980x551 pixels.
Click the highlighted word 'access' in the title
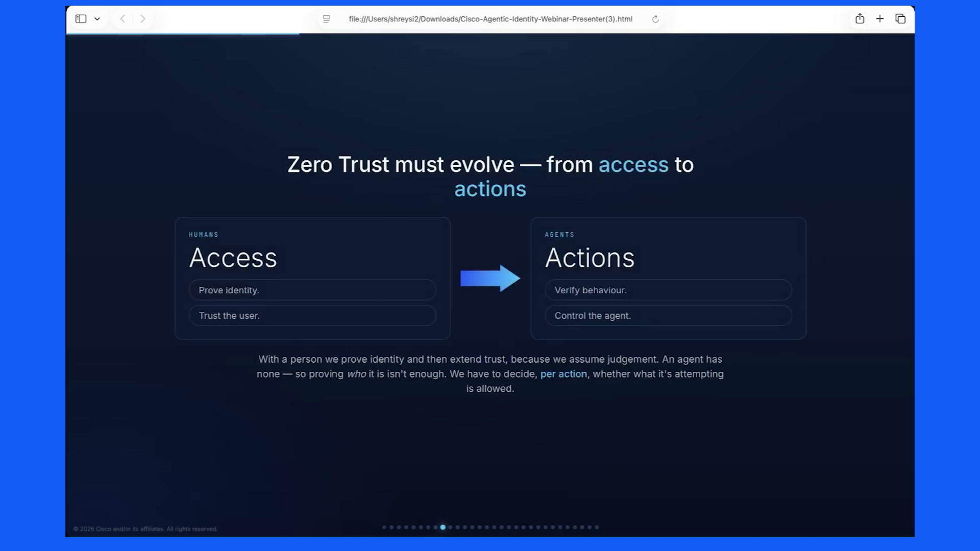click(x=633, y=165)
